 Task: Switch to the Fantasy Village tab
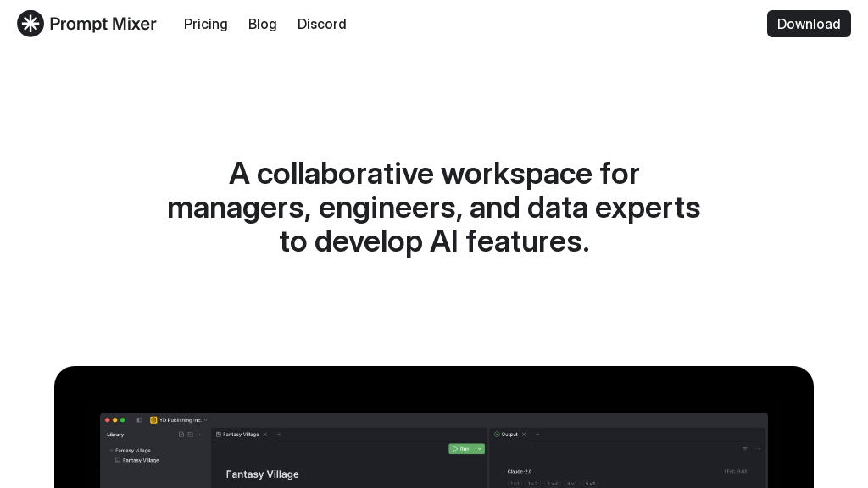pos(240,435)
